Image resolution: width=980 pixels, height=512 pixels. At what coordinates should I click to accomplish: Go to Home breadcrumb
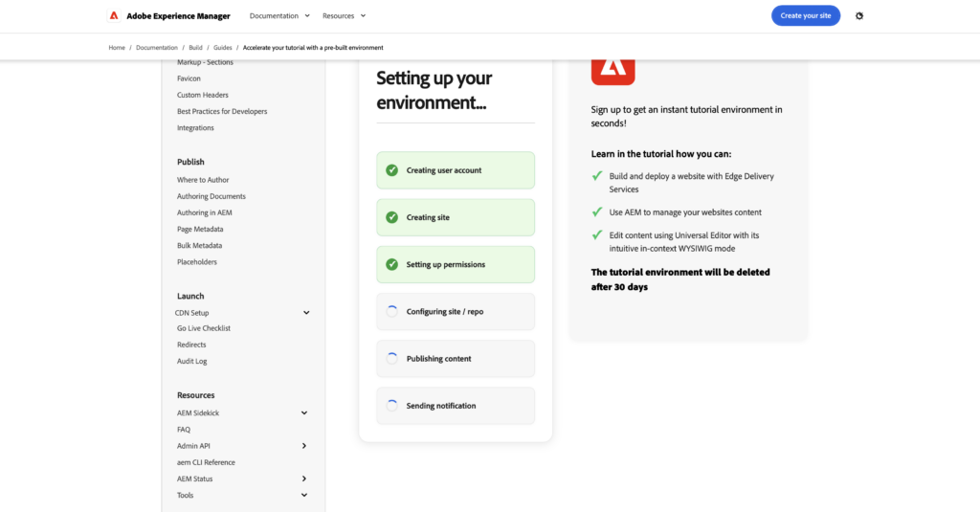click(117, 48)
